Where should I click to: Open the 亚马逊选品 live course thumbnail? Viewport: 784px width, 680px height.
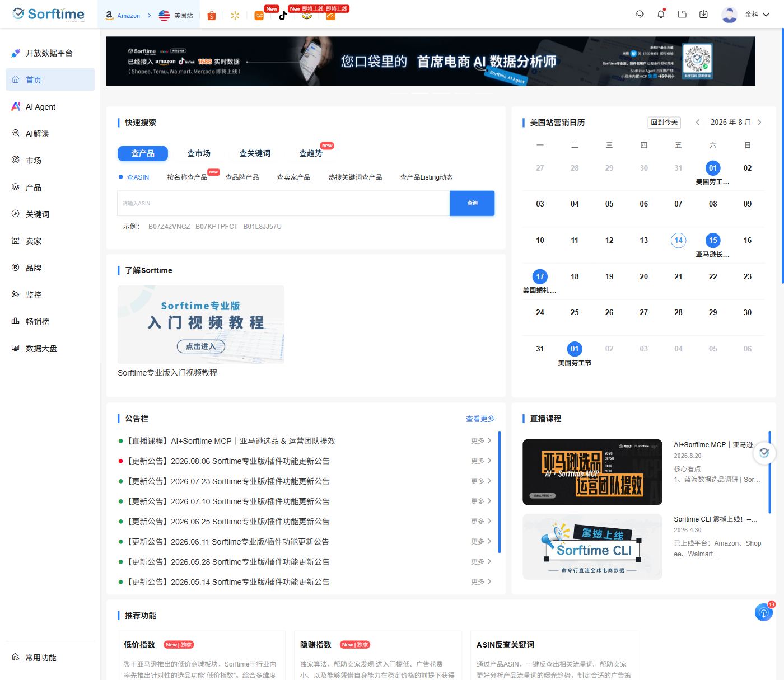coord(592,472)
